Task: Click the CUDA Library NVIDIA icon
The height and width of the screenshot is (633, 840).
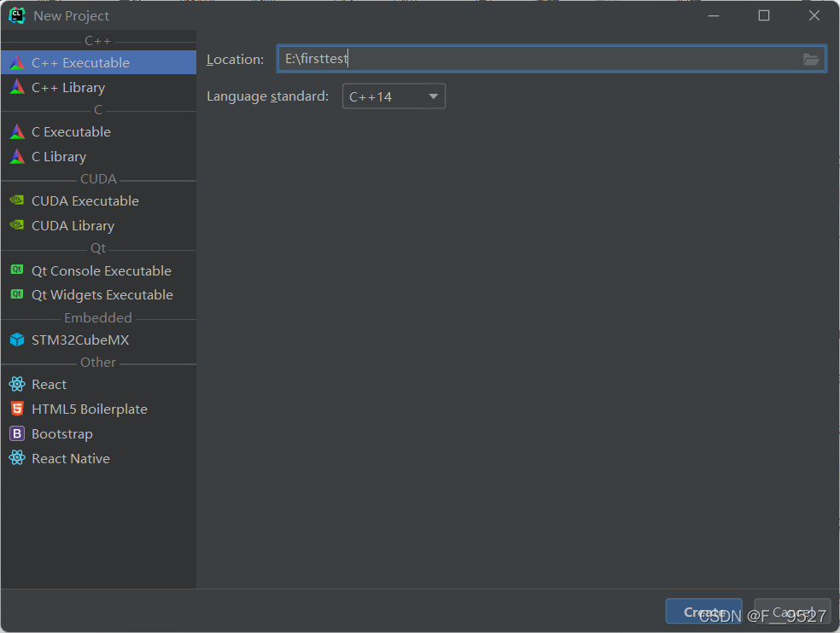Action: click(x=17, y=225)
